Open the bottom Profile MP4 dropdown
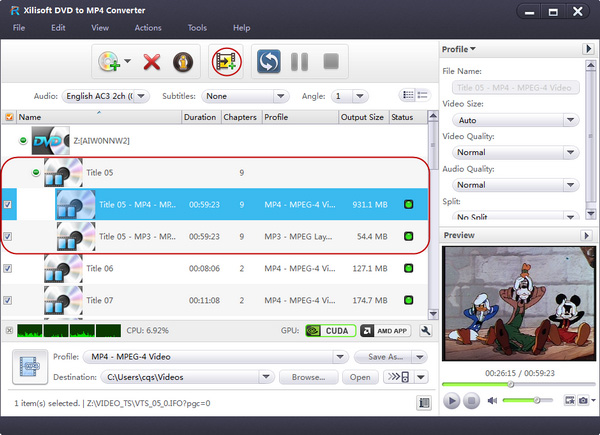Viewport: 600px width, 435px height. [216, 357]
